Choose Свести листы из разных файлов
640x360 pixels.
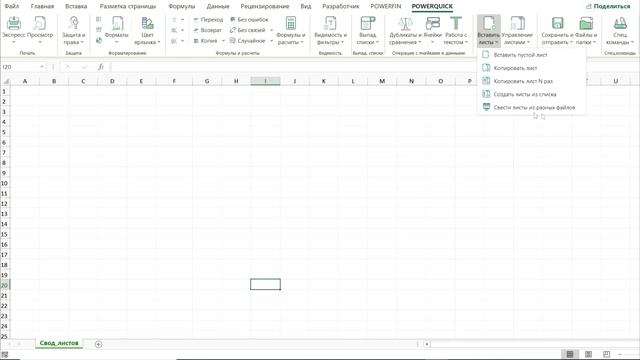point(532,107)
